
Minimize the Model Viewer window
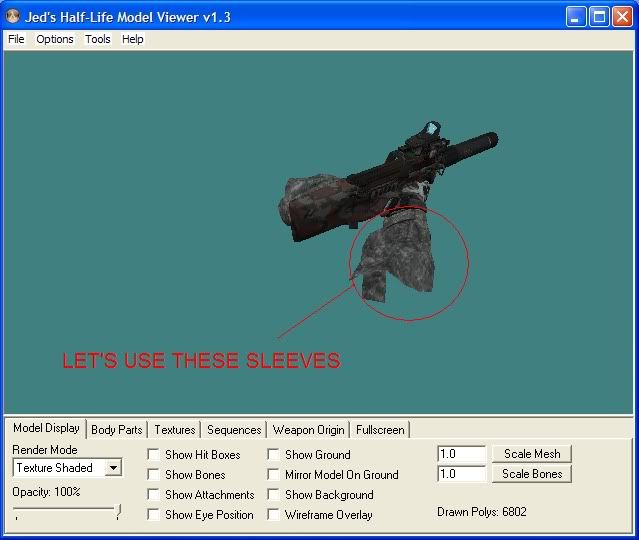click(575, 17)
